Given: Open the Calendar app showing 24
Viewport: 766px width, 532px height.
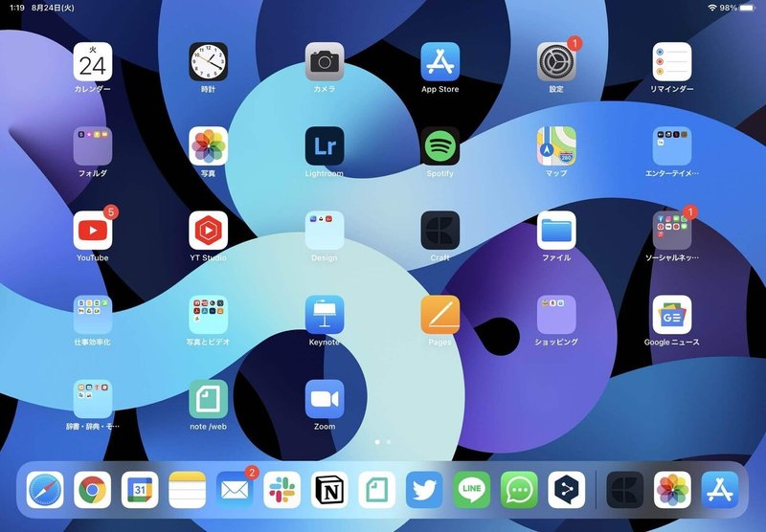Looking at the screenshot, I should tap(92, 61).
